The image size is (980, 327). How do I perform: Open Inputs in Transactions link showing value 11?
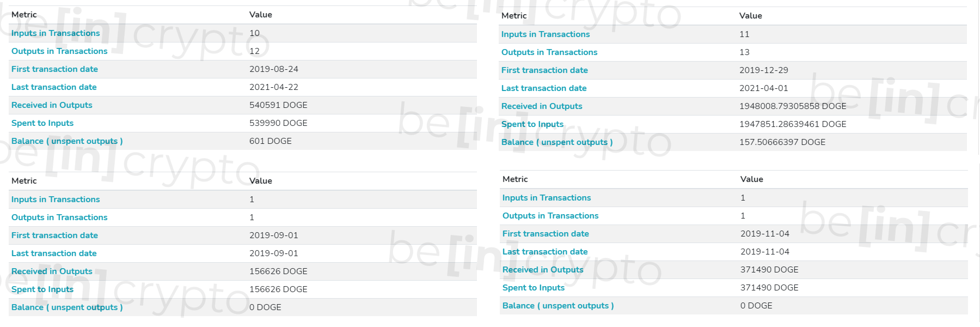click(546, 34)
